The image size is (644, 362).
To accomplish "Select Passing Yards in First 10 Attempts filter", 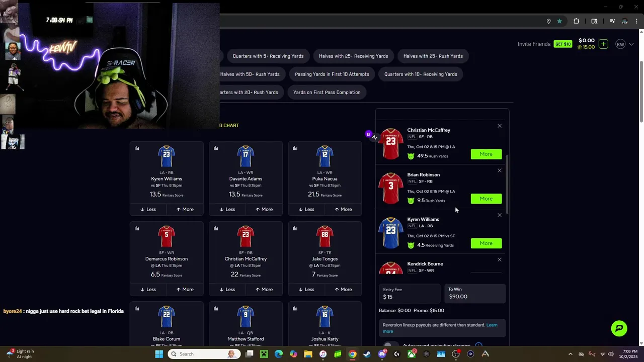I will [x=332, y=74].
